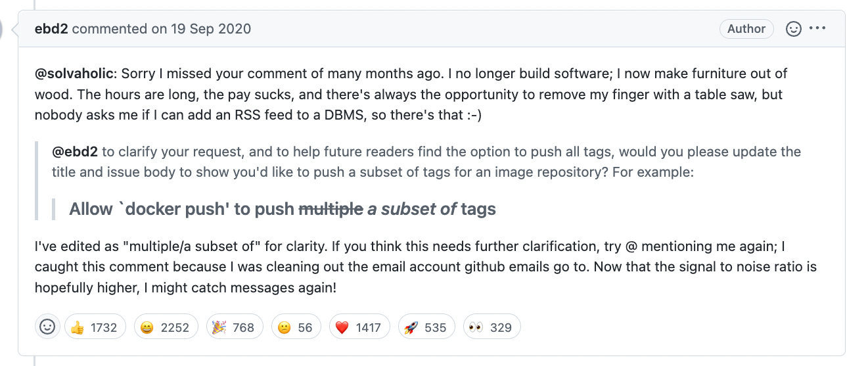Click the @solvaholic mention
This screenshot has width=868, height=366.
(x=76, y=74)
